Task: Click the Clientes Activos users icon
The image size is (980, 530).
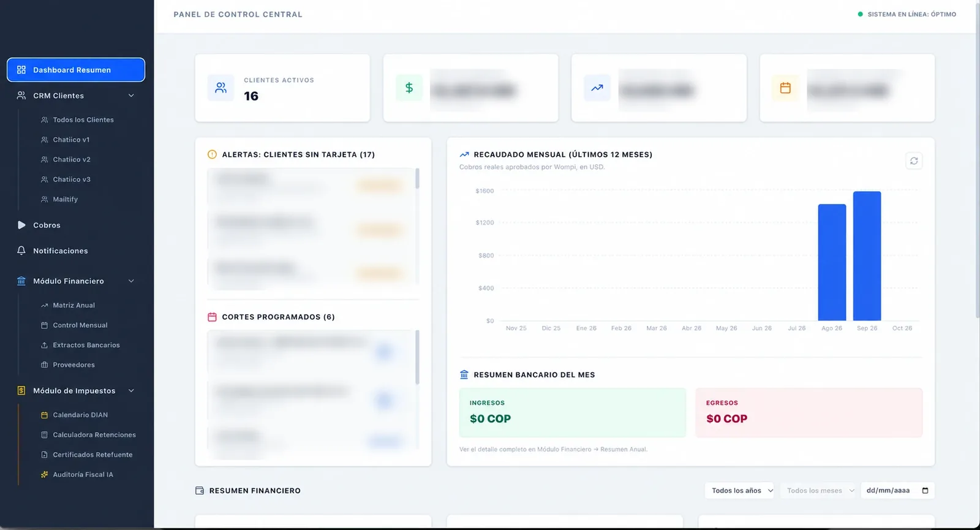Action: (221, 88)
